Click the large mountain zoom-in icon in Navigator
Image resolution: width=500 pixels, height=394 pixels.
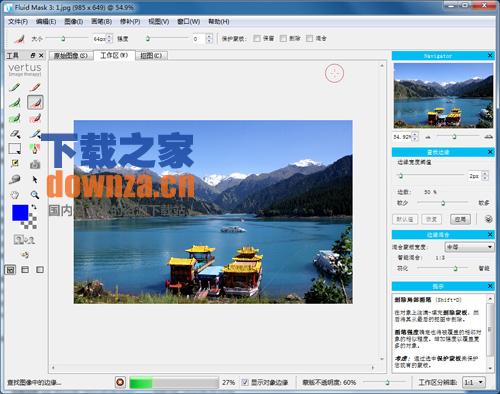[489, 137]
